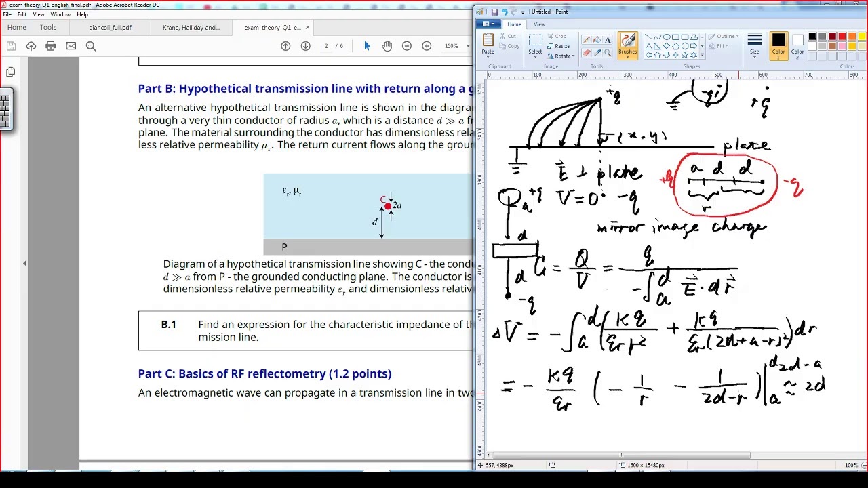Screen dimensions: 868x488
Task: Click the left-pane expand arrow in Acrobat
Action: tap(24, 263)
